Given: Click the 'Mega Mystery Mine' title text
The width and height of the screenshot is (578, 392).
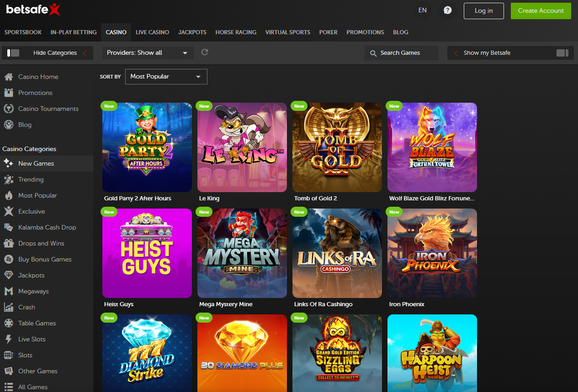Looking at the screenshot, I should [x=226, y=304].
